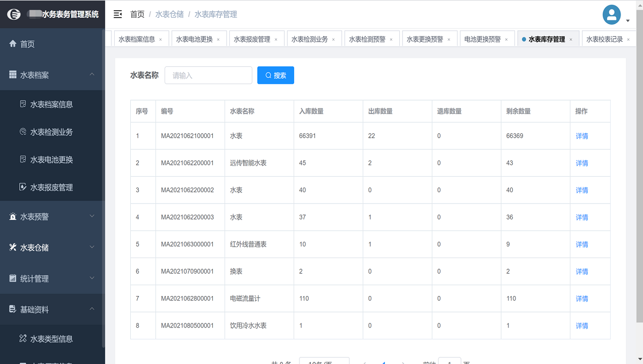The height and width of the screenshot is (364, 643).
Task: Click the sidebar collapse hamburger icon
Action: [x=118, y=14]
